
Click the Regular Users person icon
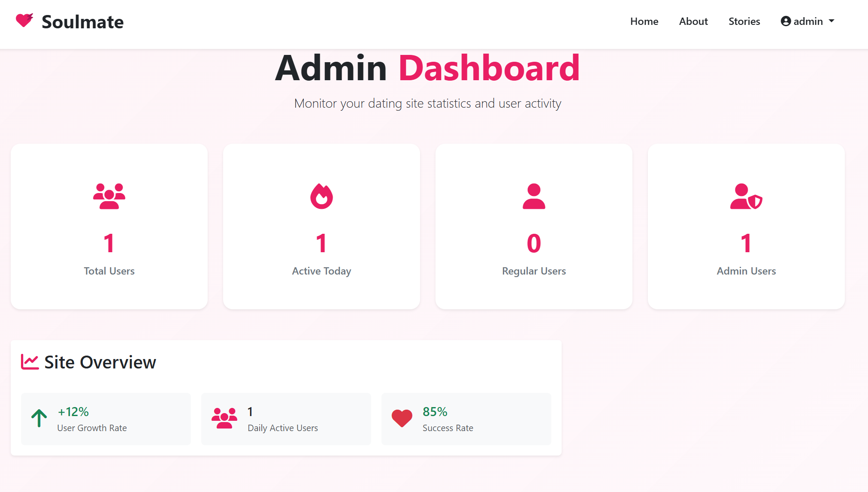tap(534, 196)
